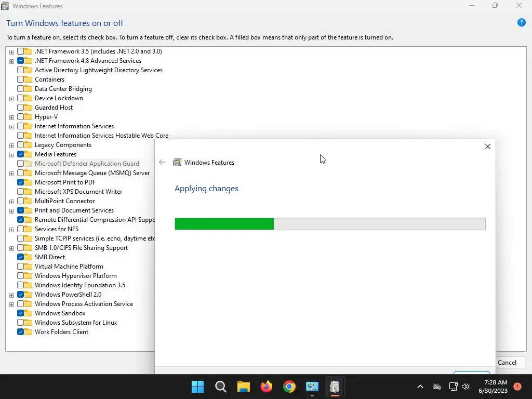Open taskbar Search
This screenshot has width=532, height=399.
(x=220, y=387)
